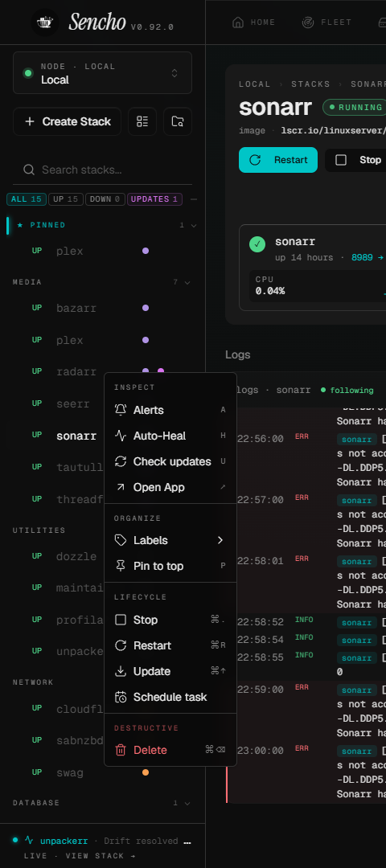This screenshot has width=386, height=868.
Task: Click the HOME house icon in top nav
Action: 238,23
